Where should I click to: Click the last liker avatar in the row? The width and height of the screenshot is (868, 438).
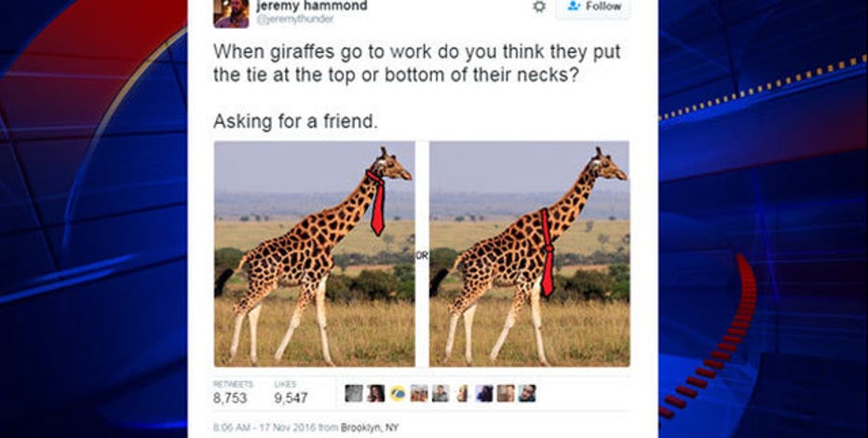[527, 393]
